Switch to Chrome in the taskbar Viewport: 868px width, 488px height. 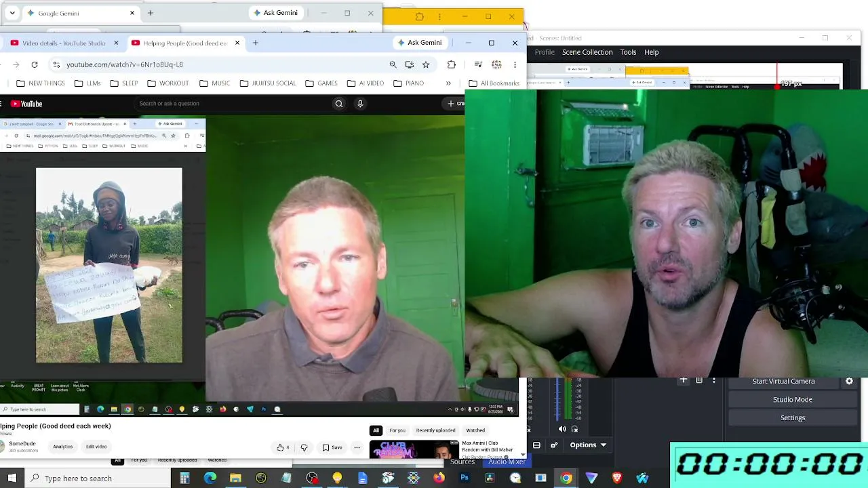566,478
